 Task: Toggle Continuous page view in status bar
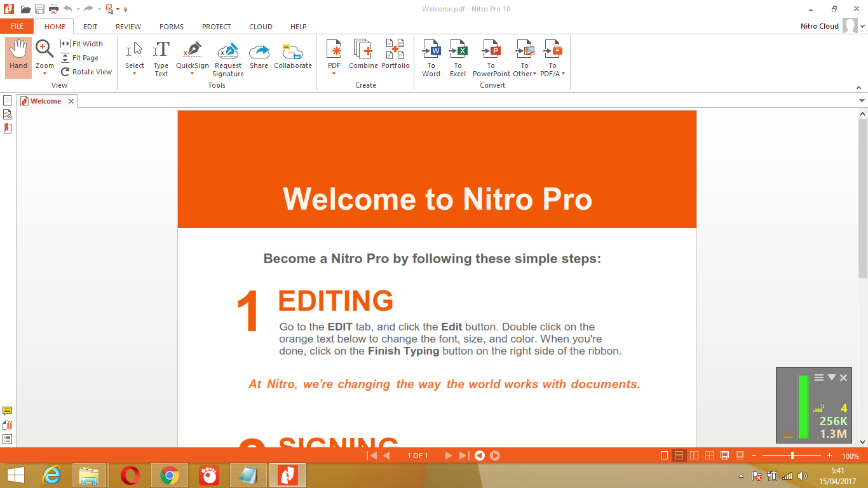679,456
